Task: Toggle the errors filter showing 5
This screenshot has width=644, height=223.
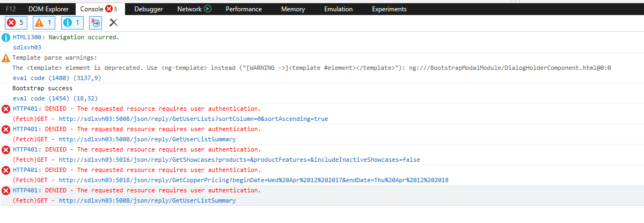Action: pyautogui.click(x=16, y=22)
